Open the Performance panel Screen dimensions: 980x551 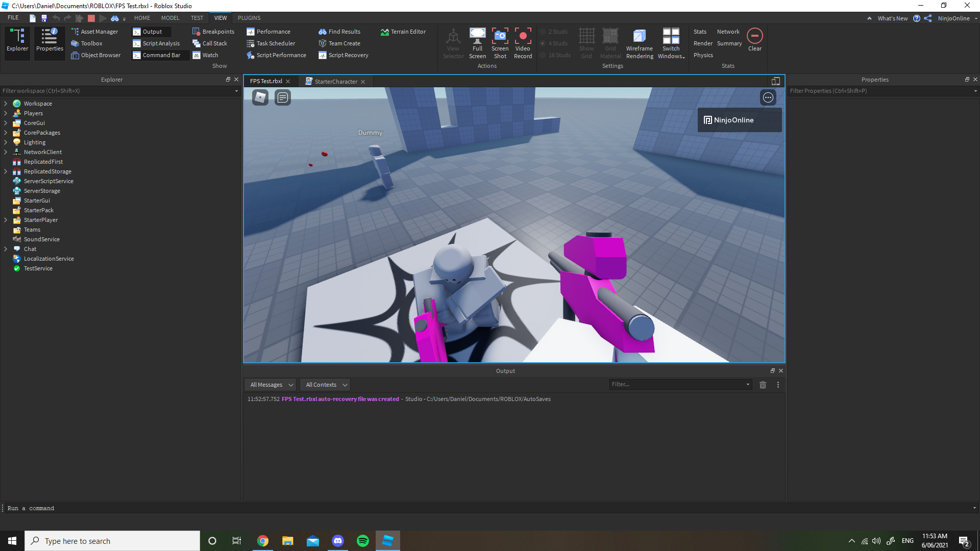pos(268,32)
